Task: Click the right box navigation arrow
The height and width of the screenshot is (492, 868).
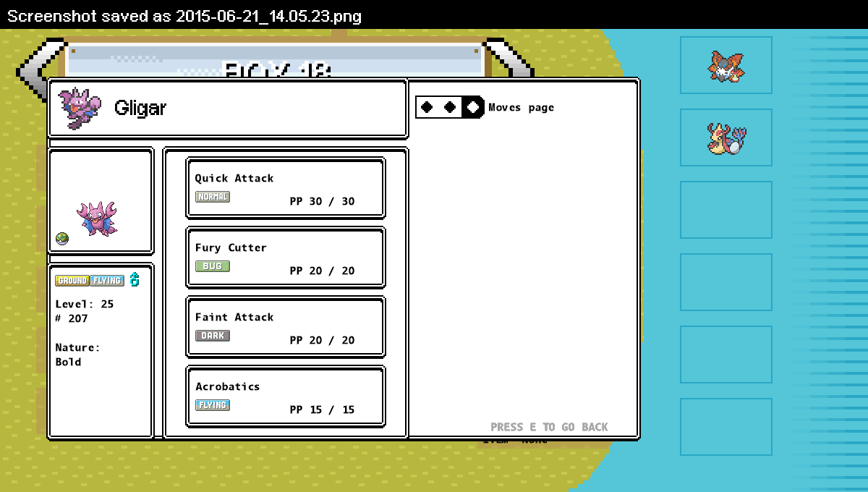Action: pyautogui.click(x=510, y=58)
